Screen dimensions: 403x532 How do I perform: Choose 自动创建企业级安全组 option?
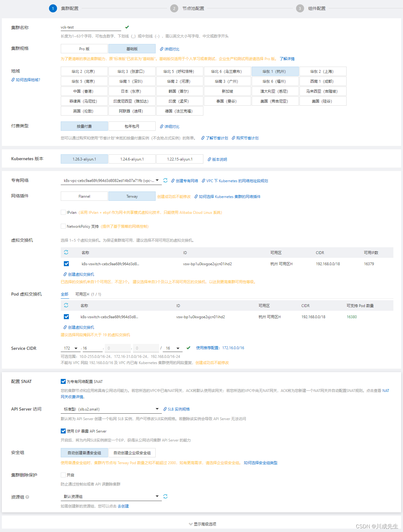tap(132, 453)
